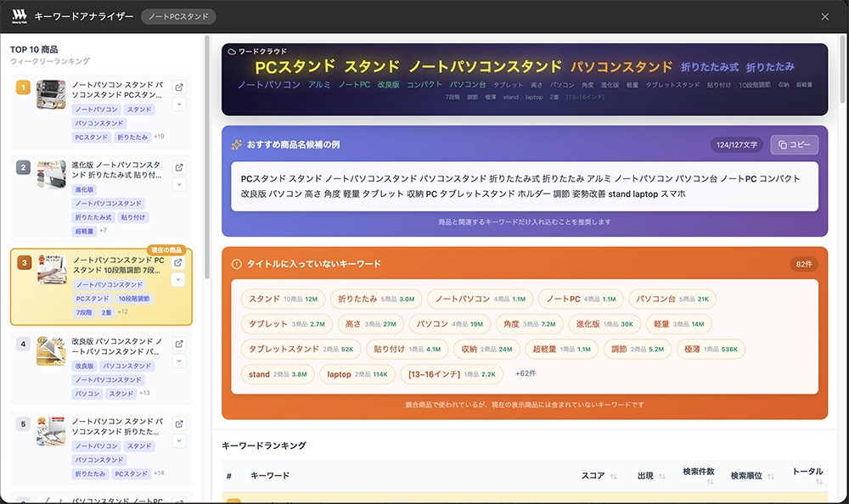This screenshot has height=504, width=849.
Task: Click the sort icon on the 出現 column
Action: [x=661, y=475]
